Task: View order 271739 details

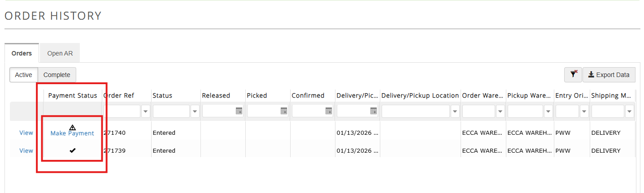Action: click(x=26, y=150)
